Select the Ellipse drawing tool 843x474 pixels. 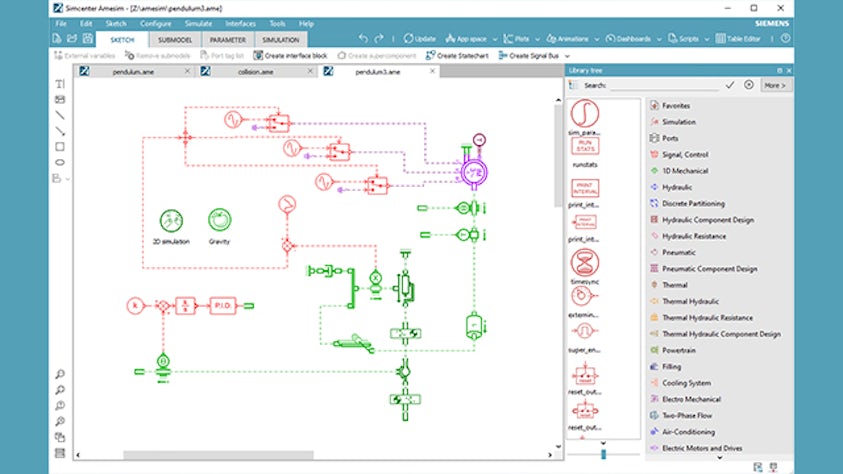[60, 162]
